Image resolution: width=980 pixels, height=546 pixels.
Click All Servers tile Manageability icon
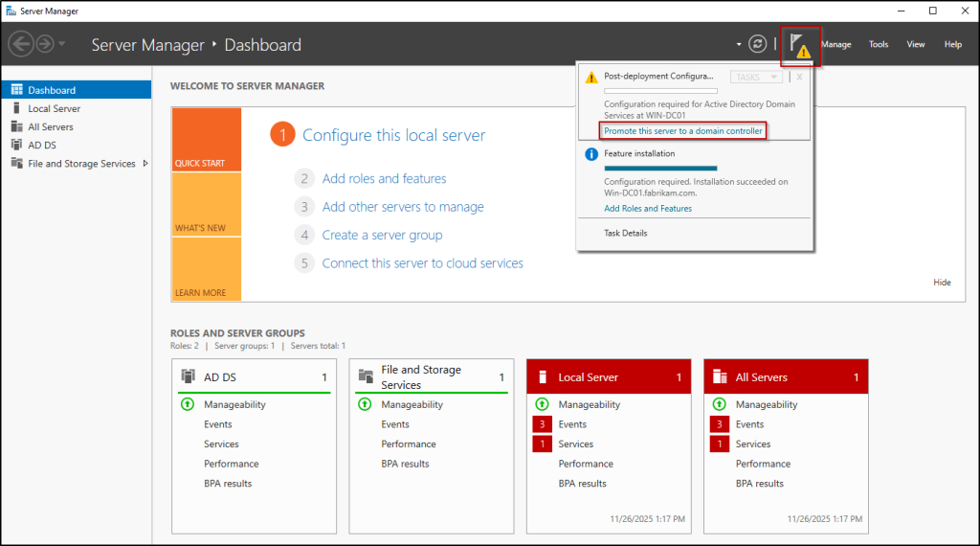pyautogui.click(x=720, y=404)
